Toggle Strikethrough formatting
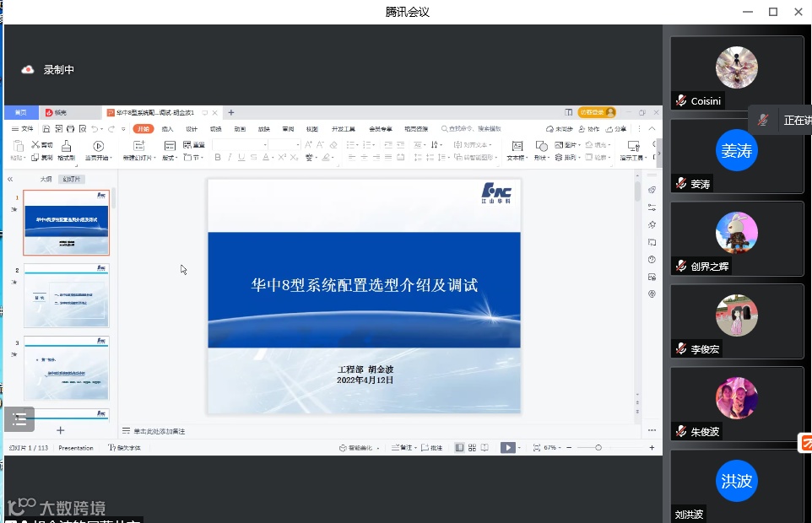This screenshot has height=523, width=812. (x=253, y=157)
